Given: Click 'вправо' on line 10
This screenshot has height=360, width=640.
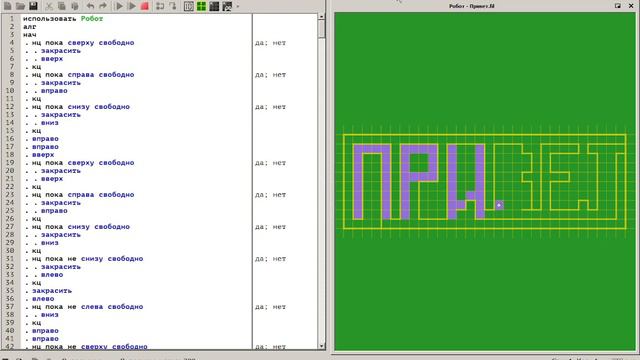Looking at the screenshot, I should click(x=54, y=91).
